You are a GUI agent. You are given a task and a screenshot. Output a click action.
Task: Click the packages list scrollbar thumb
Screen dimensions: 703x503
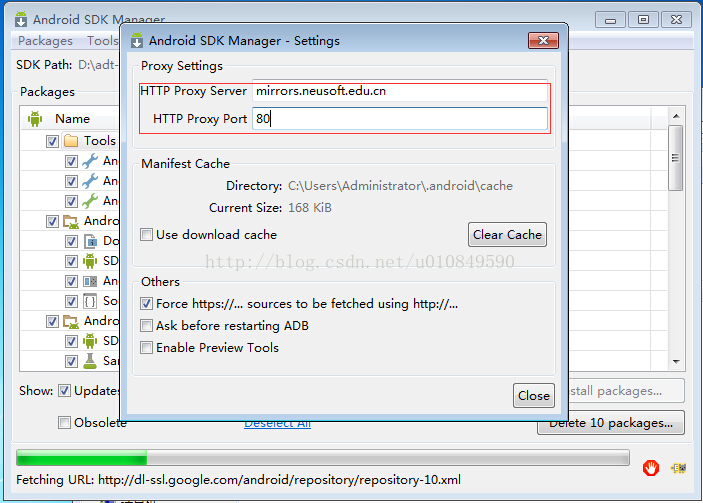(676, 158)
